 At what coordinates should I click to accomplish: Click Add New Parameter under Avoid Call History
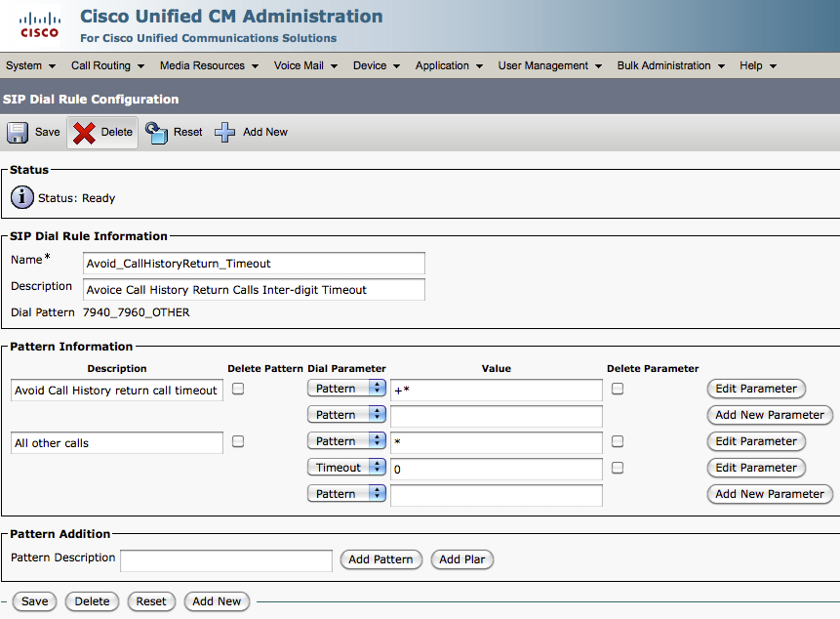[x=770, y=415]
